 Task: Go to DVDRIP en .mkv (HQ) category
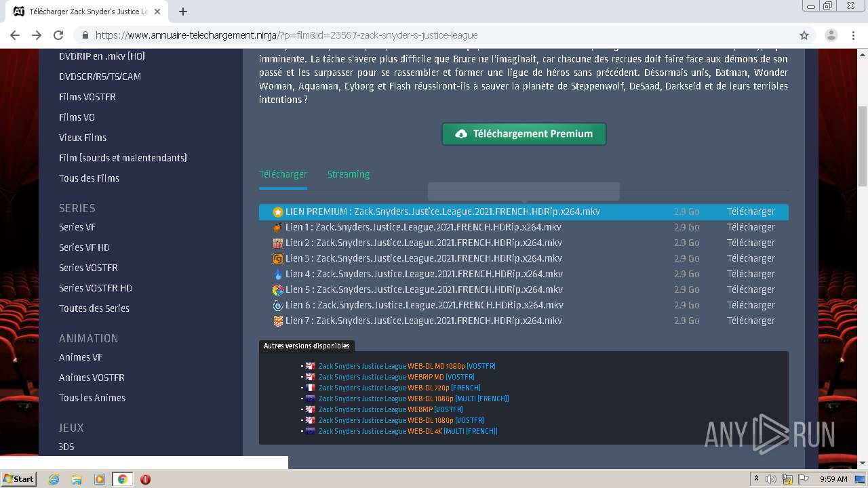(x=102, y=56)
